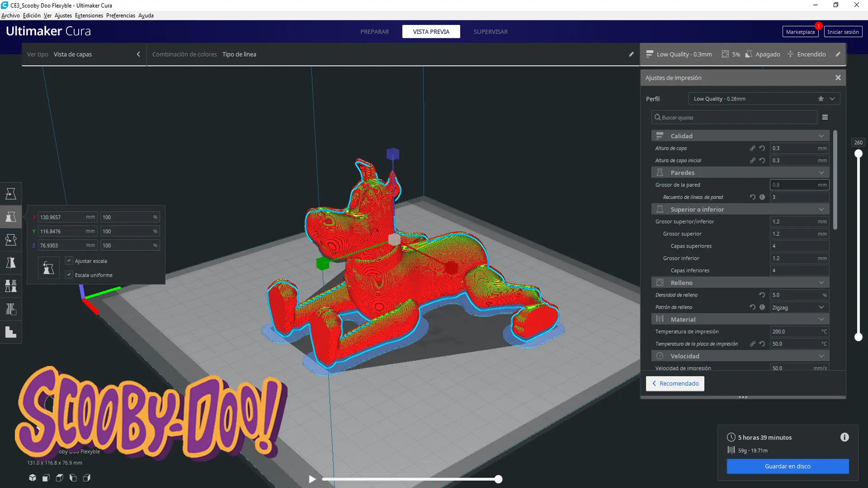
Task: Open the Archivo menu
Action: (10, 15)
